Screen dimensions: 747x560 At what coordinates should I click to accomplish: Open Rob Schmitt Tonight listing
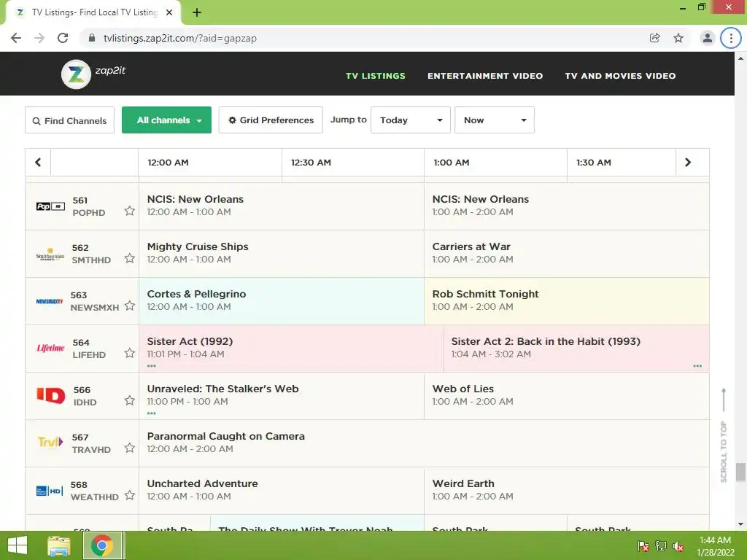566,301
